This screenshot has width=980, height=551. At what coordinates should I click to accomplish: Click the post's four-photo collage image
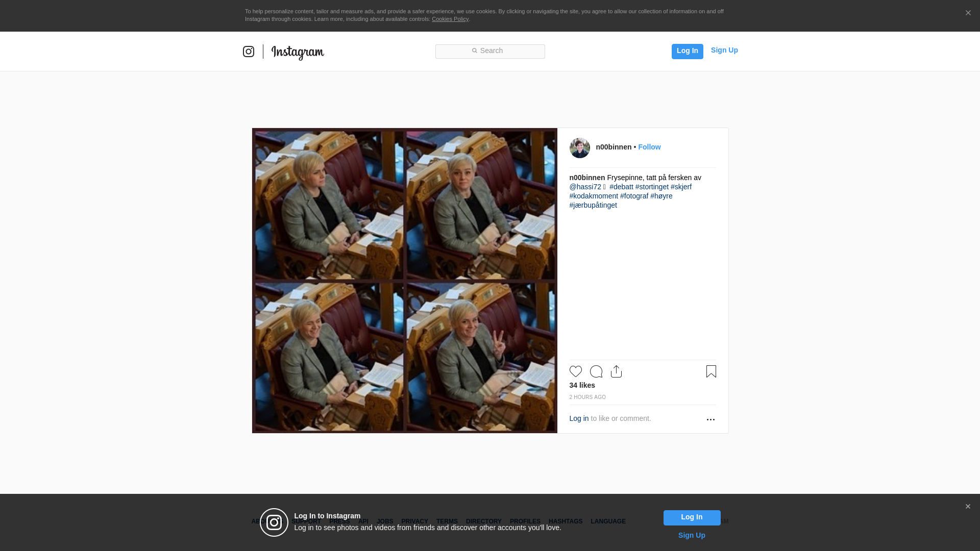404,281
